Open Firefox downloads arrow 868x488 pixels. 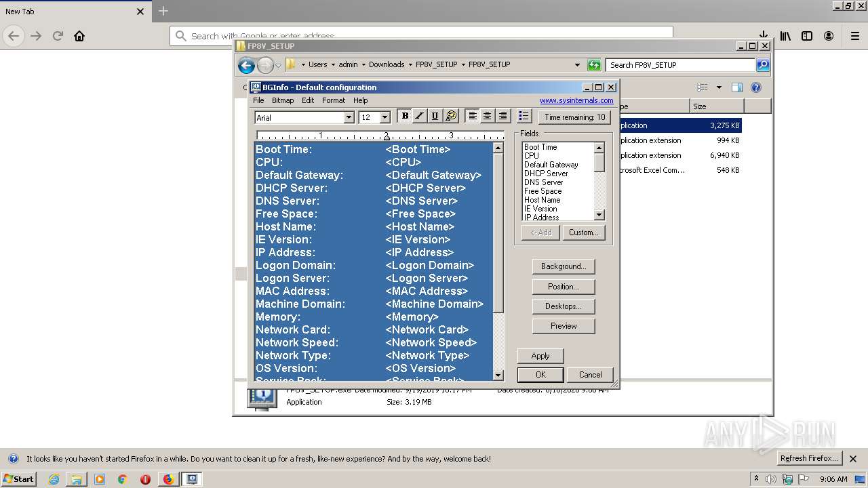point(764,35)
